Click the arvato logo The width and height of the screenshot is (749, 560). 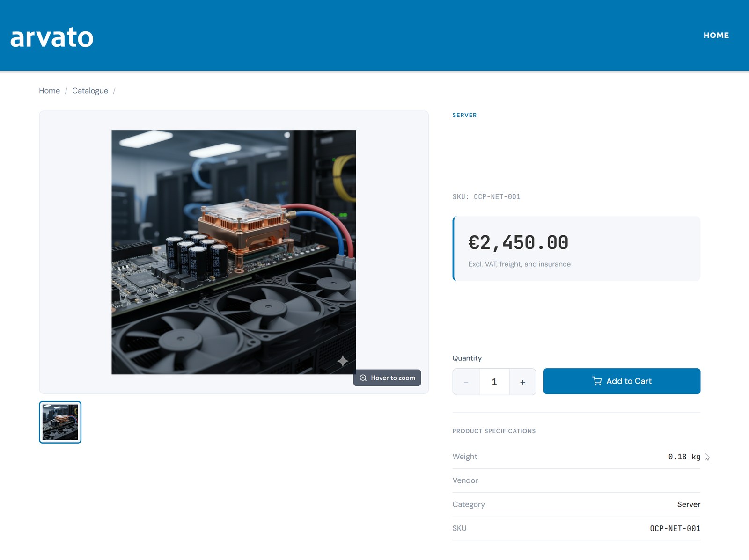tap(51, 37)
